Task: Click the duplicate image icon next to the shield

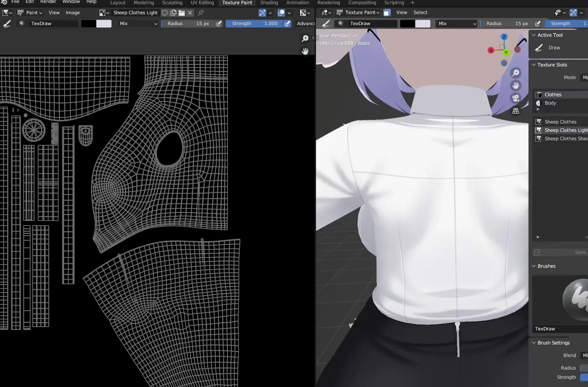Action: (173, 13)
